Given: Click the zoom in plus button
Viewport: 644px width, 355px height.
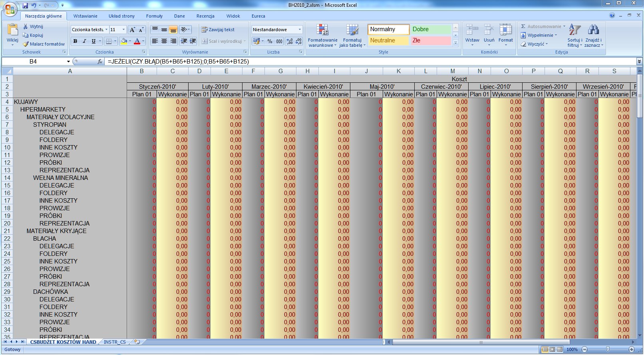Looking at the screenshot, I should point(632,349).
